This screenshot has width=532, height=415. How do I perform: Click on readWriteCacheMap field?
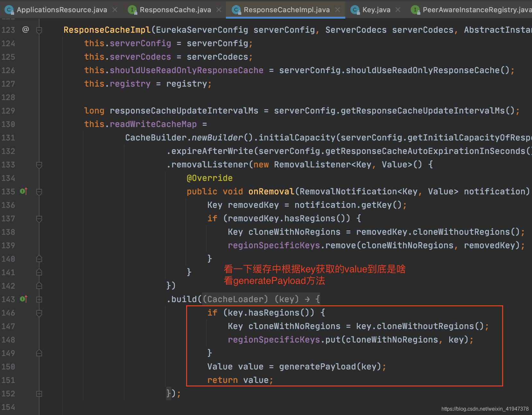(153, 124)
